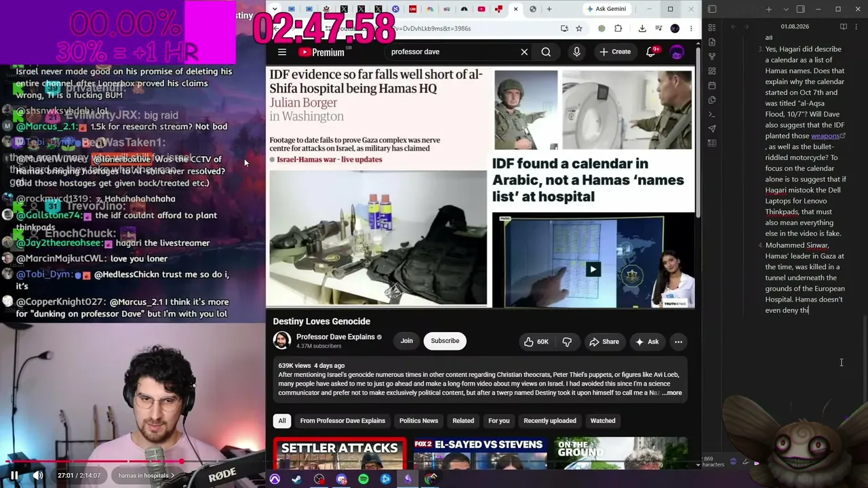The image size is (868, 488).
Task: Go to YouTube Premium home logo
Action: pyautogui.click(x=321, y=52)
